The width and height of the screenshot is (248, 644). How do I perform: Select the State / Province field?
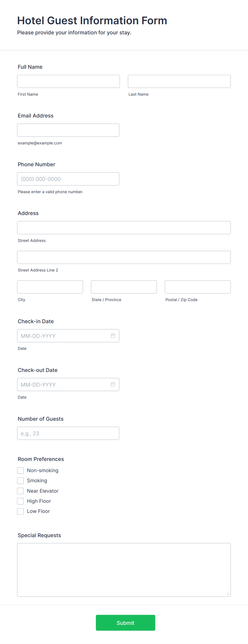(x=124, y=287)
